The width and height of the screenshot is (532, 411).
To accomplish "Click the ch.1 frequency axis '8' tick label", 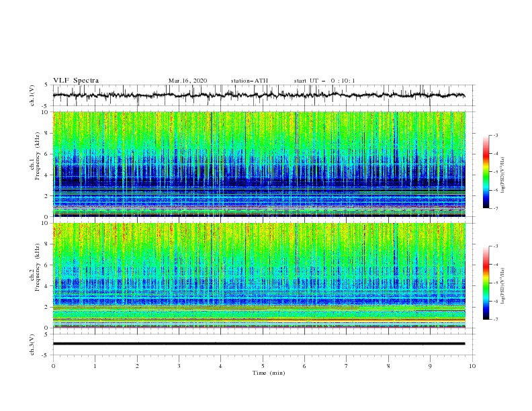I will tap(47, 133).
